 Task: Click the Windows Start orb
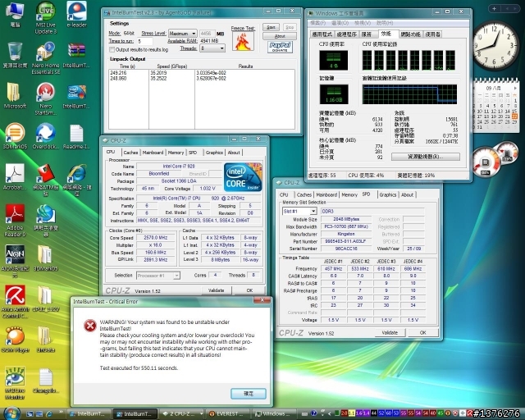click(x=11, y=413)
